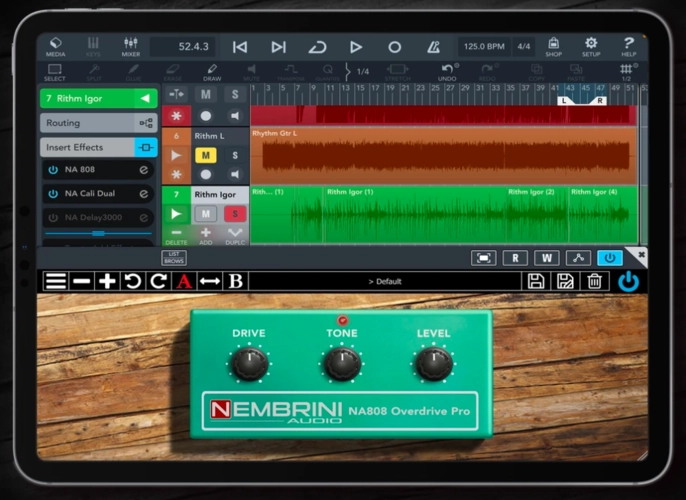Jump to the previous locator

click(x=240, y=47)
